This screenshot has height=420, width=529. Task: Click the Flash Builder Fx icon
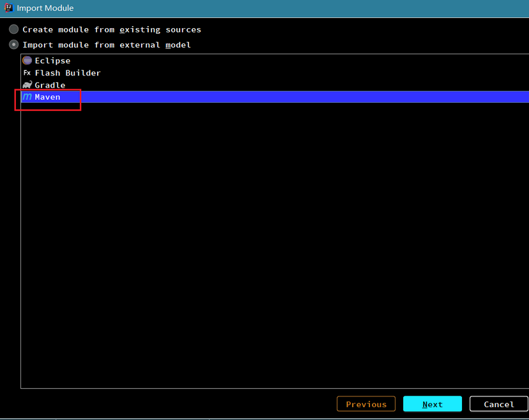27,73
